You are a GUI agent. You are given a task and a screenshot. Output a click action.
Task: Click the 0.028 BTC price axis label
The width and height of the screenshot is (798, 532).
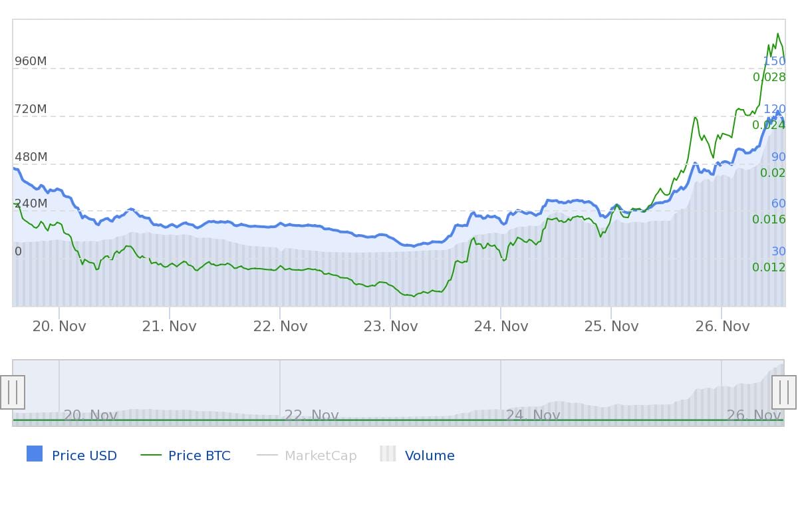(x=769, y=77)
